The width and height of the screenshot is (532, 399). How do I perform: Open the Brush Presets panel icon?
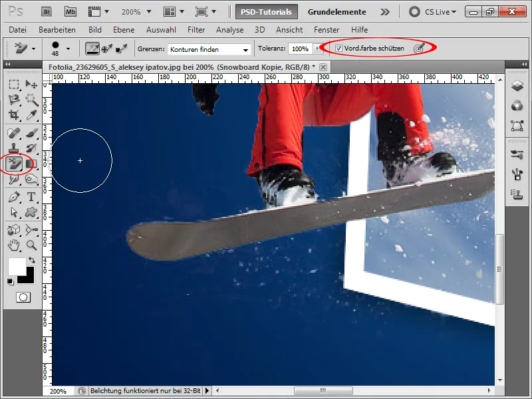517,155
